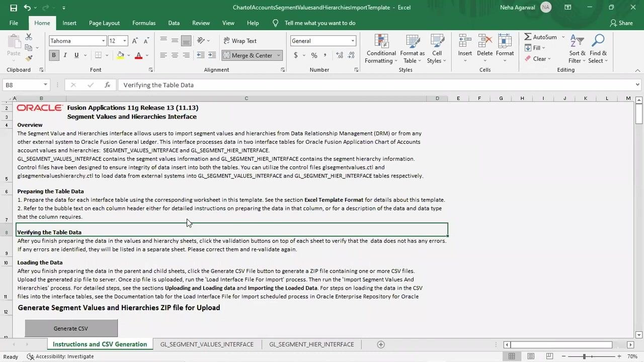Click Accessibility: Investigate in status bar

click(60, 356)
